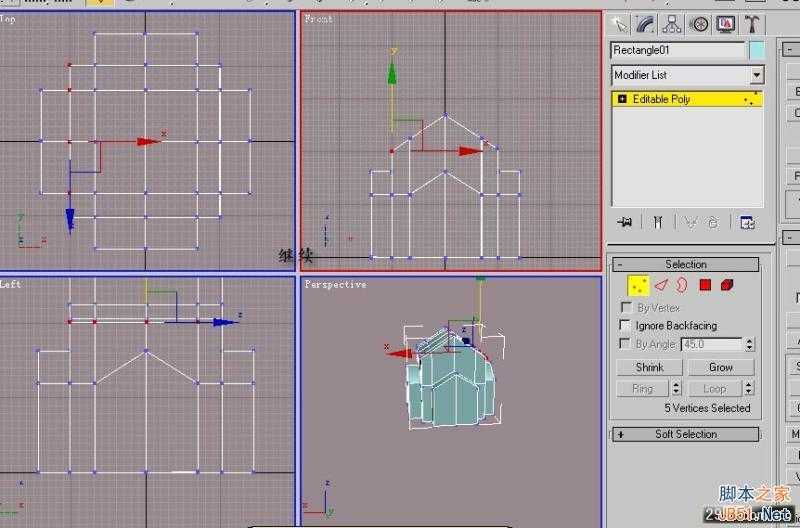The height and width of the screenshot is (528, 800).
Task: Click the Loop button
Action: (714, 389)
